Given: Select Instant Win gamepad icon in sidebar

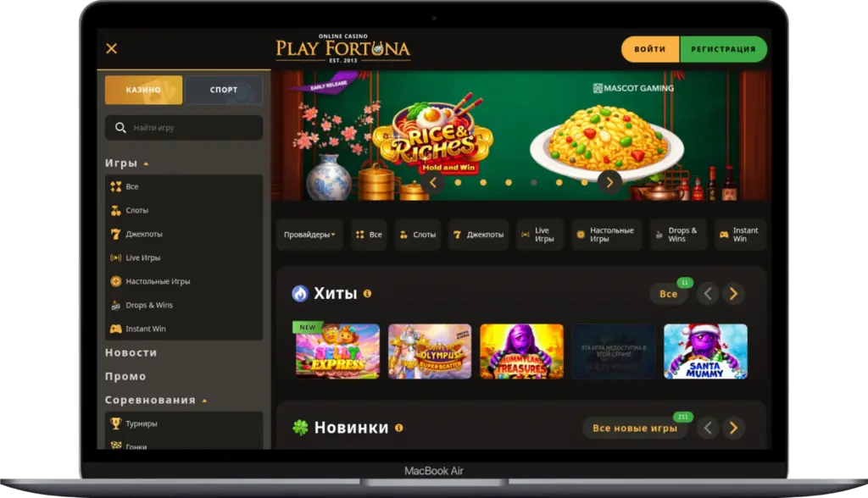Looking at the screenshot, I should tap(115, 329).
